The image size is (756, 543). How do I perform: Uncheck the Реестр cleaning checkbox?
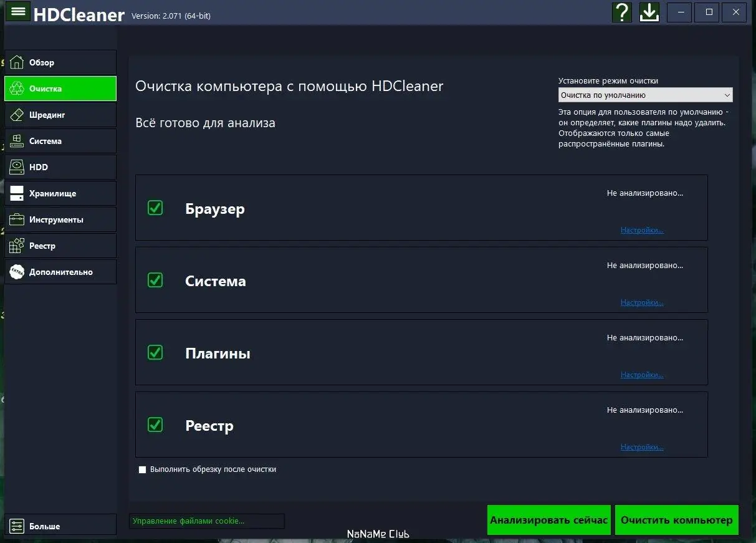pos(155,425)
